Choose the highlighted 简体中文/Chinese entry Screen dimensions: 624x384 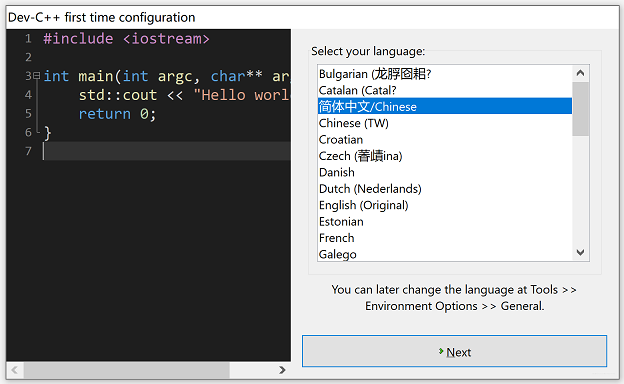(445, 106)
